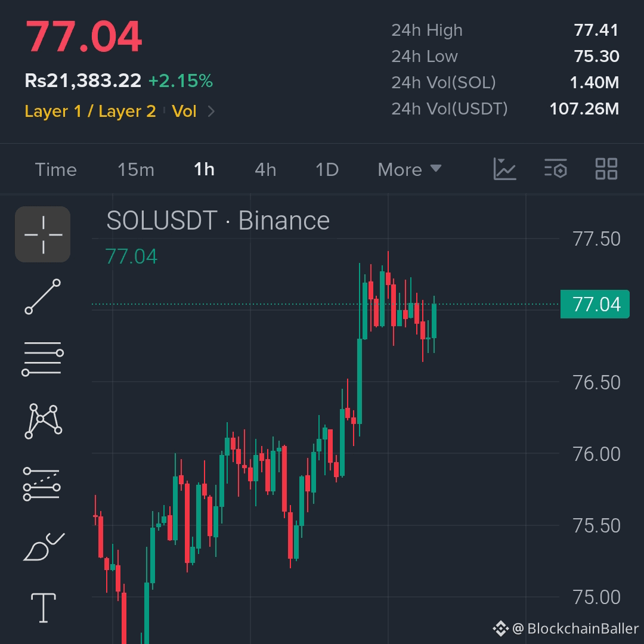Expand tags with the chevron arrow
Screen dimensions: 644x644
pos(211,112)
